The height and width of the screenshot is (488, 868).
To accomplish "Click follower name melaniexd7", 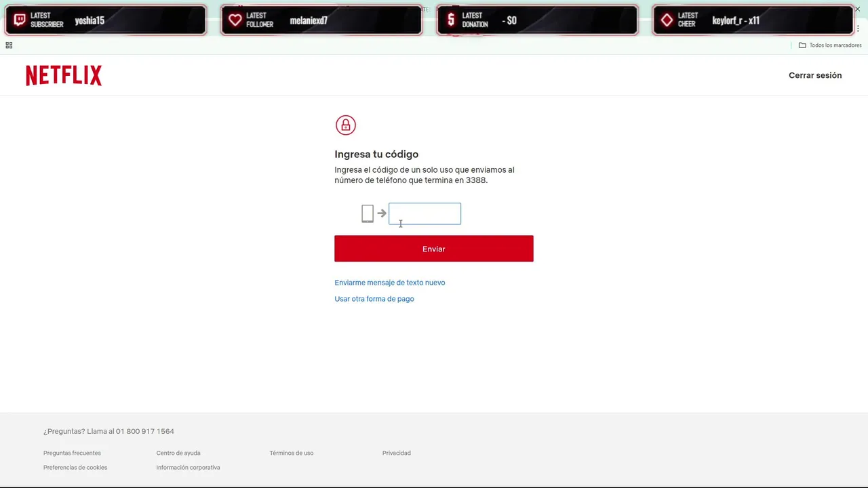I will tap(309, 20).
